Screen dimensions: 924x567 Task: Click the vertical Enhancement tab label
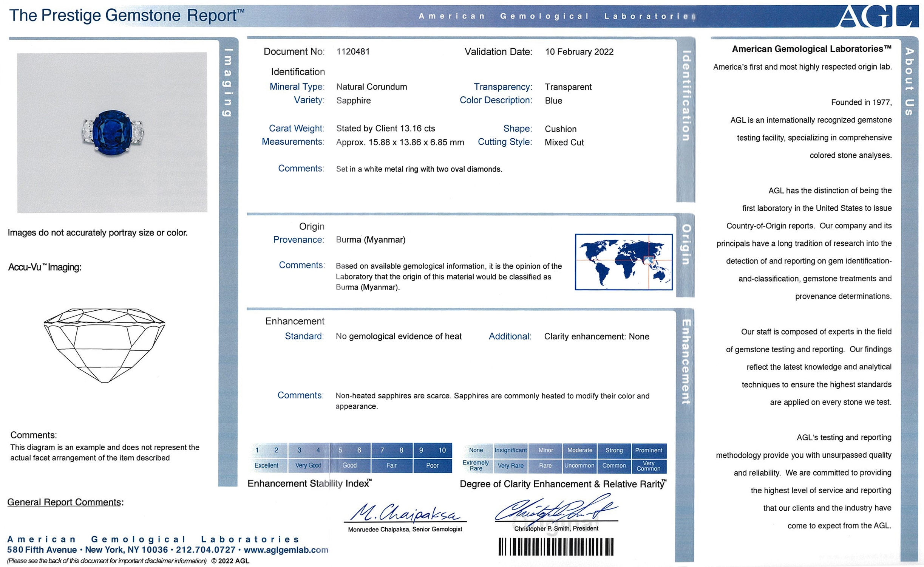(686, 362)
